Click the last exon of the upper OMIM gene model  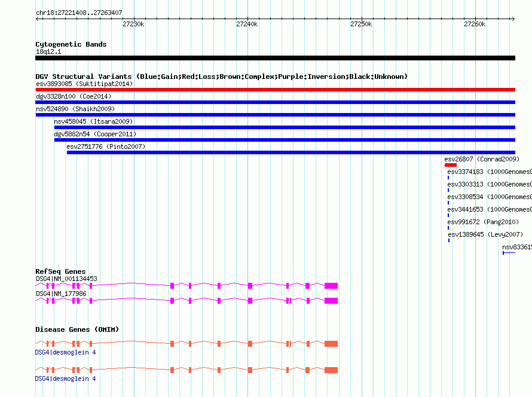click(x=331, y=344)
